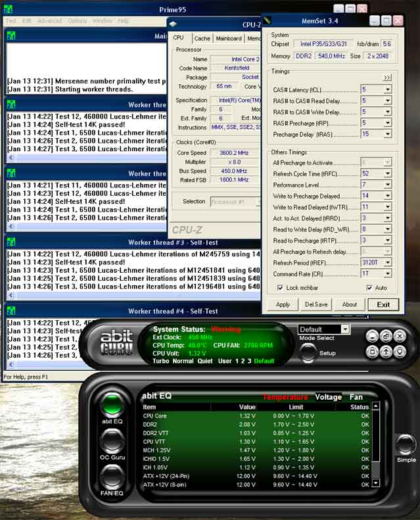
Task: Toggle the Auto checkbox in MemSet
Action: [x=369, y=287]
